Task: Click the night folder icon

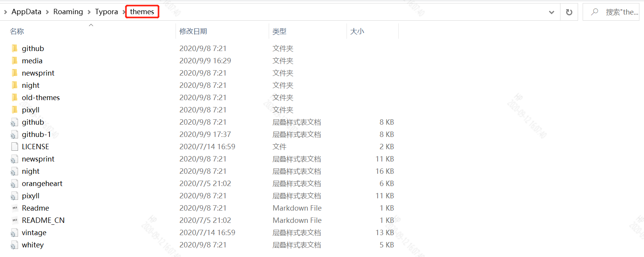Action: (x=15, y=85)
